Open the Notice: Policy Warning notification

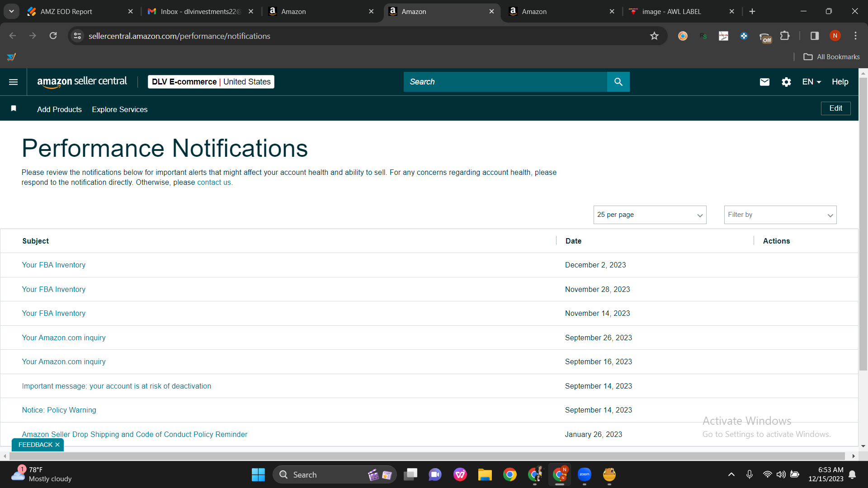[59, 410]
